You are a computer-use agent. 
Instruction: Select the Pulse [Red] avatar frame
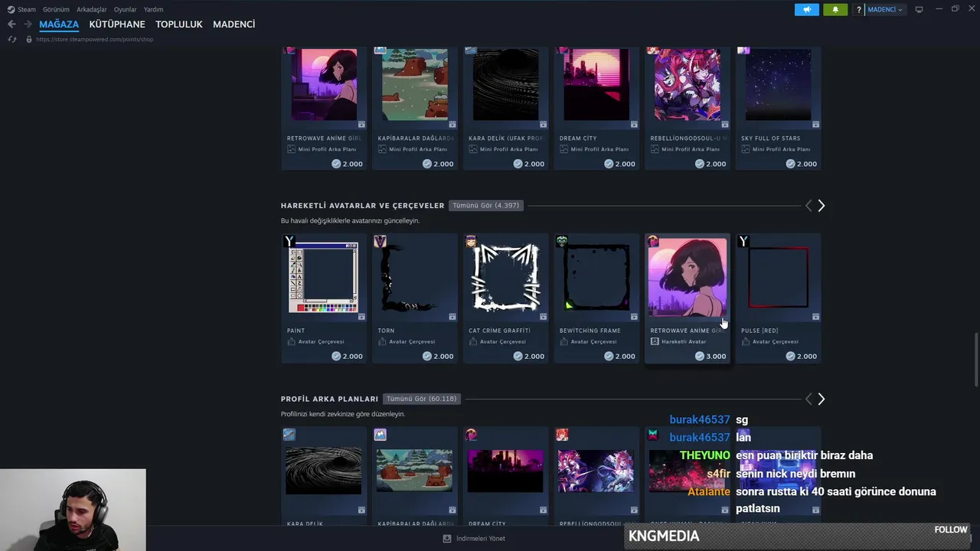click(x=778, y=298)
